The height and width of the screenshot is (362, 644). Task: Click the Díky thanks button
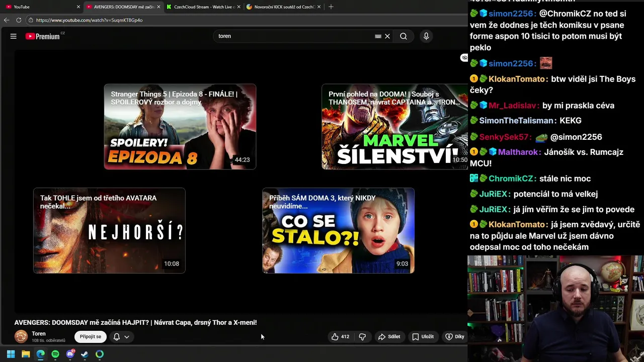click(455, 337)
